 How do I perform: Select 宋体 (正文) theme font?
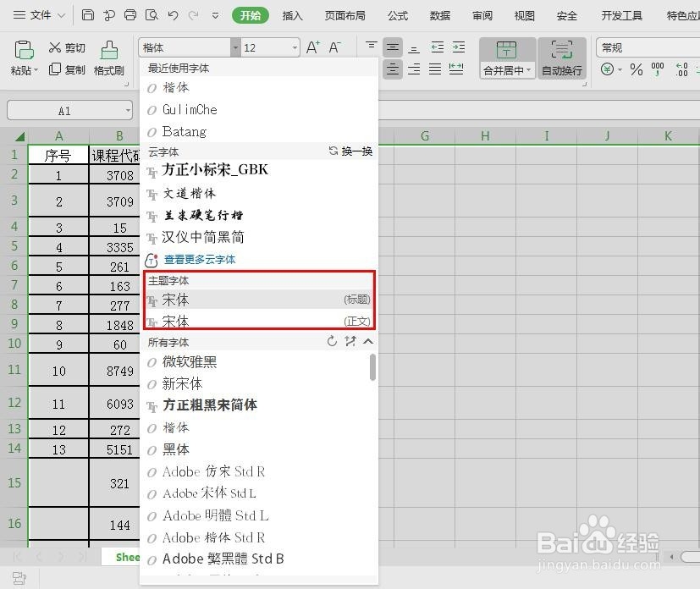point(259,320)
